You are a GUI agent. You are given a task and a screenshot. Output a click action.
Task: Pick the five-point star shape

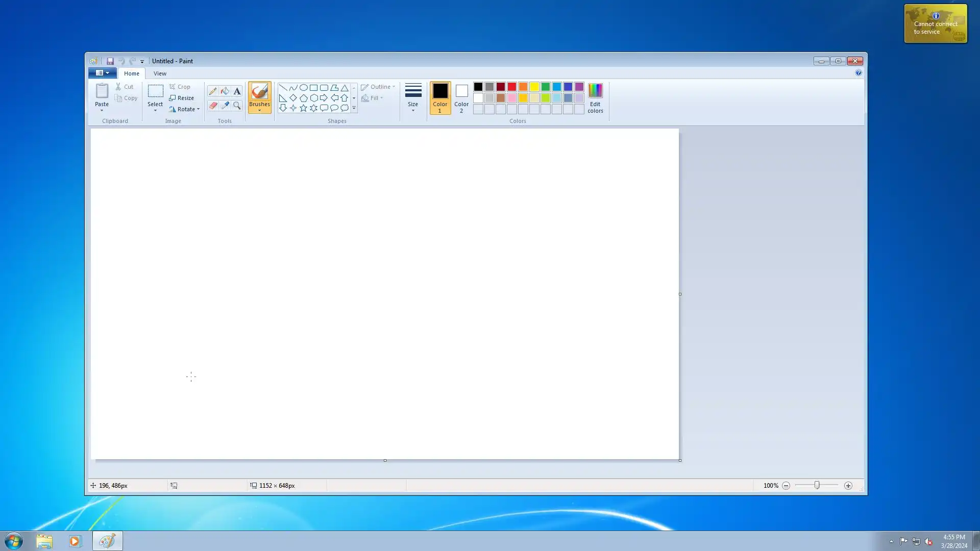[x=303, y=108]
